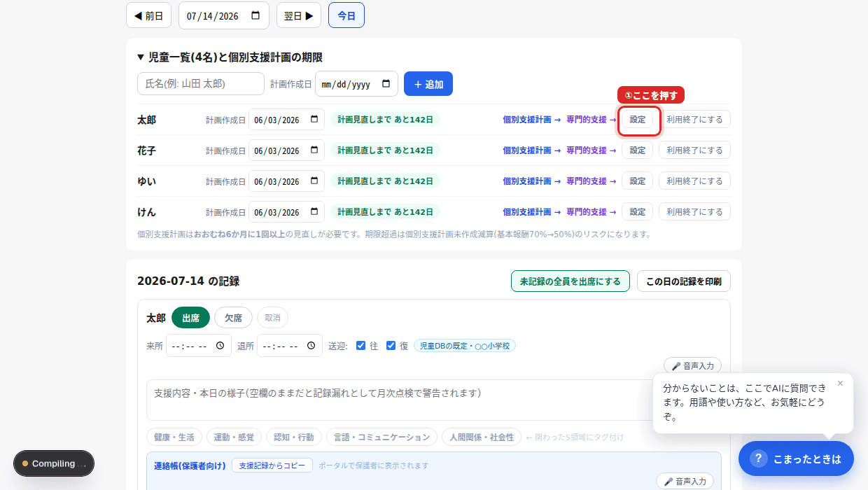868x490 pixels.
Task: Mark 太郎 as 欠席
Action: [233, 318]
